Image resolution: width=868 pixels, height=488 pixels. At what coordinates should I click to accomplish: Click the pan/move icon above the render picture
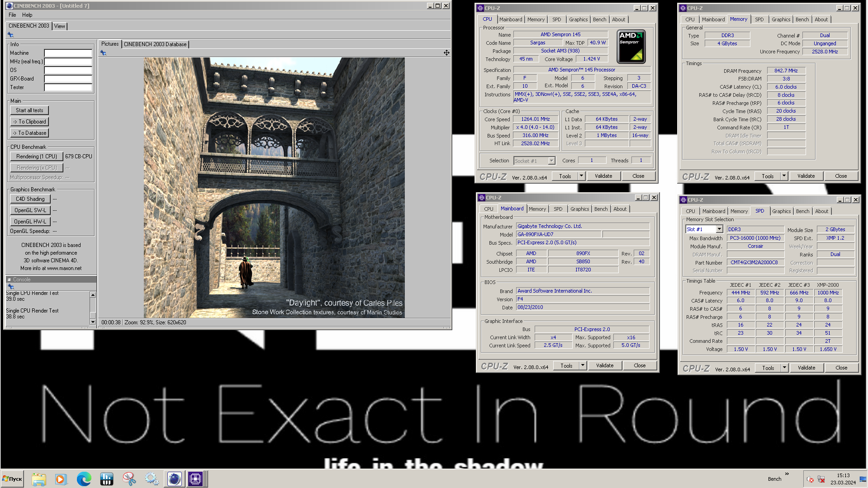[x=446, y=53]
